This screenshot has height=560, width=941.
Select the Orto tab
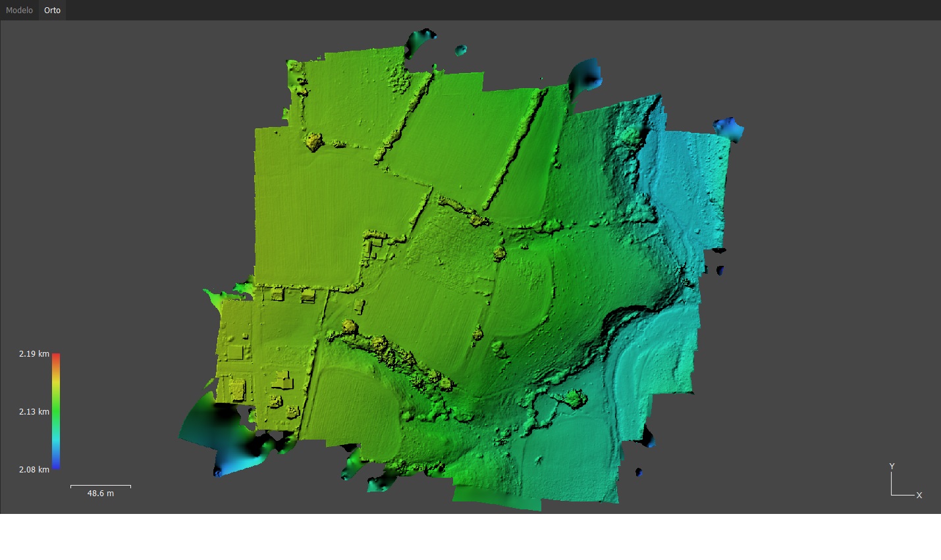52,11
